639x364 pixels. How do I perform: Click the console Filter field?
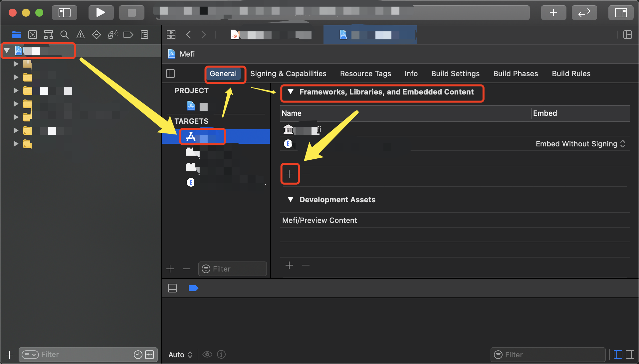click(x=548, y=355)
